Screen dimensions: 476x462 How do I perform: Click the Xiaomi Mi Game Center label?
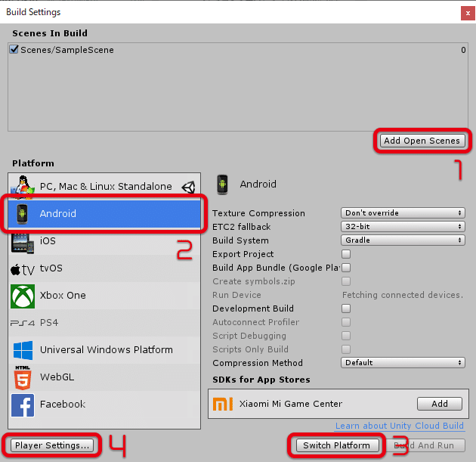click(291, 404)
